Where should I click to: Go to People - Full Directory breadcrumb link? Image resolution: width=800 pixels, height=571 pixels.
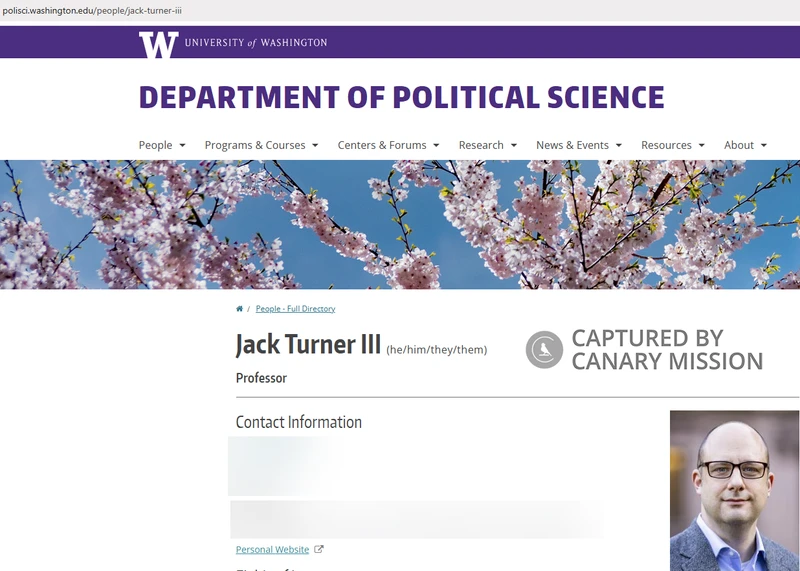tap(295, 309)
